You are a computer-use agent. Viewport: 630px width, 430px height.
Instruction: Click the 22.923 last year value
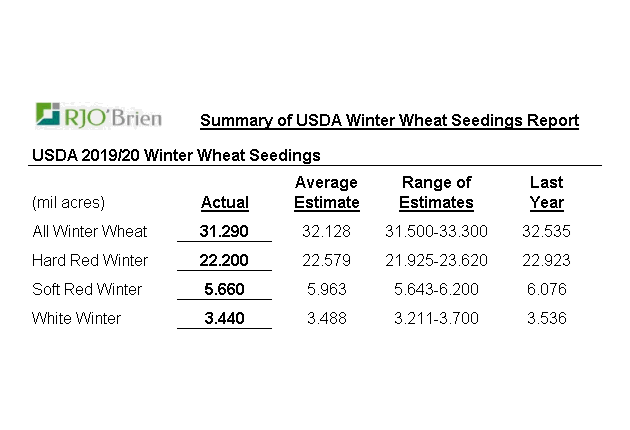[x=546, y=260]
